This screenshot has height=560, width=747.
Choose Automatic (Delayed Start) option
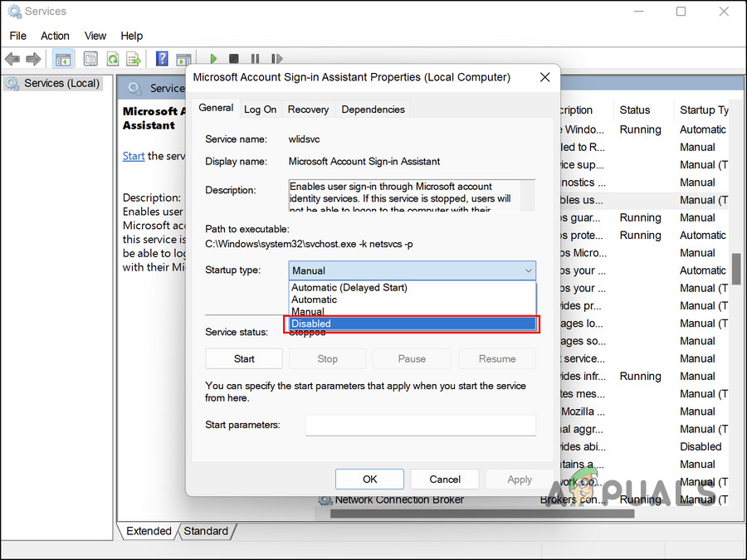412,288
